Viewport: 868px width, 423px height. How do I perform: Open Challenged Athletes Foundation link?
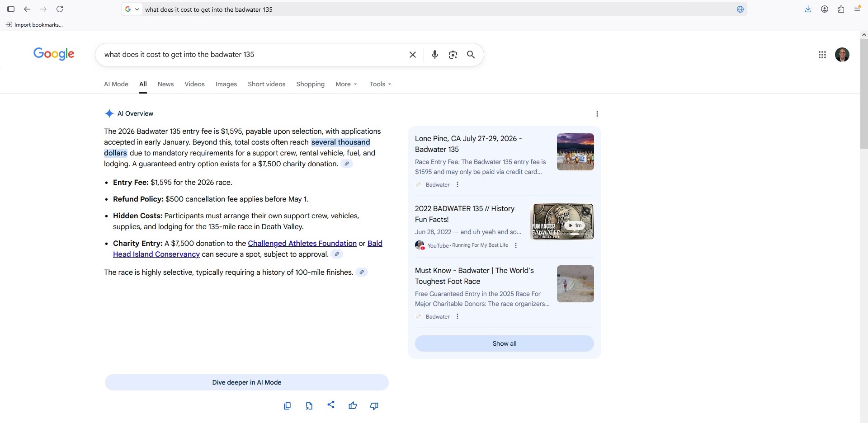(x=302, y=243)
